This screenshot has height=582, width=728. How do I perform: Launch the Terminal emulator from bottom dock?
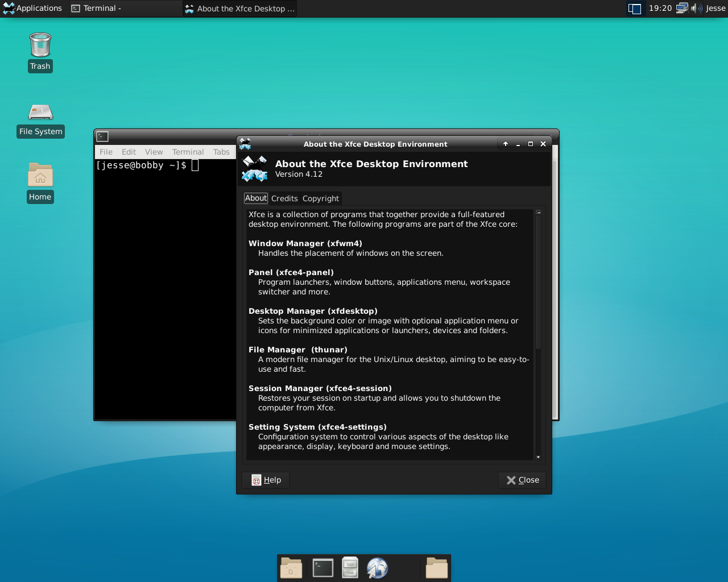point(323,568)
